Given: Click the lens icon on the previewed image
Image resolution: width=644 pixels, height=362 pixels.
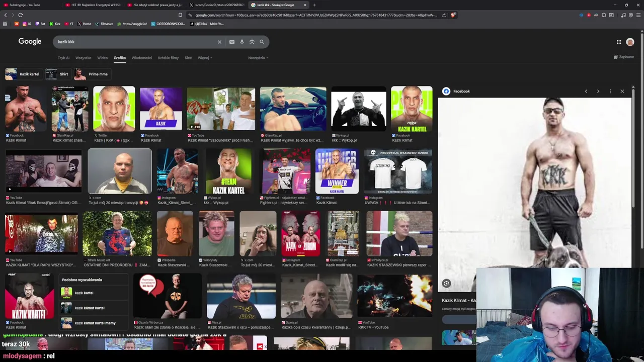Looking at the screenshot, I should (446, 284).
